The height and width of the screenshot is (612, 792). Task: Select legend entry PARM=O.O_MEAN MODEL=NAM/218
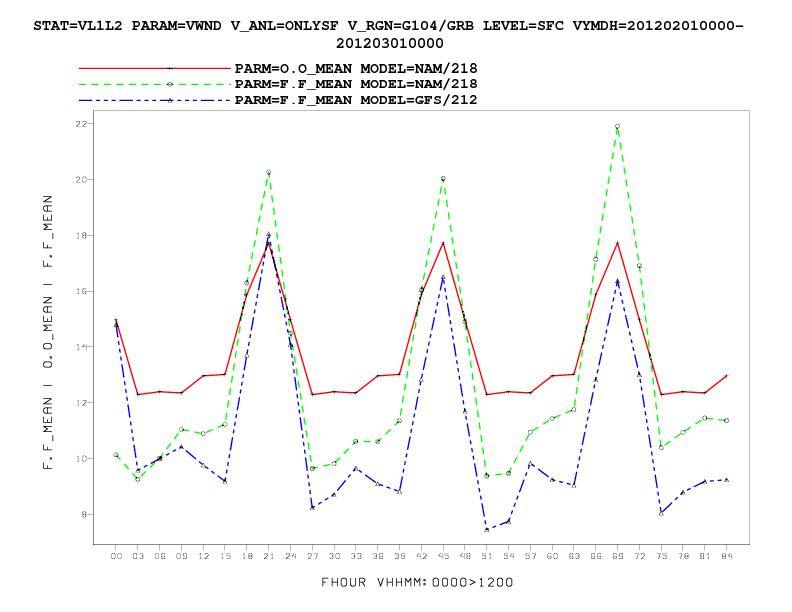pos(356,68)
